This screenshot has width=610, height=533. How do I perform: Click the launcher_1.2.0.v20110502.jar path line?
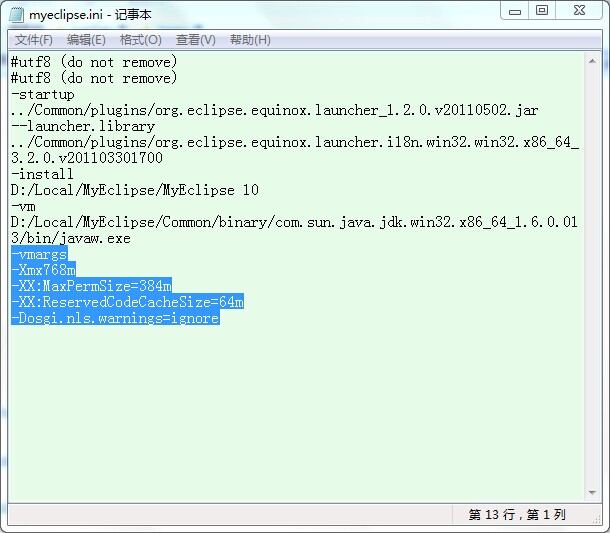tap(275, 110)
